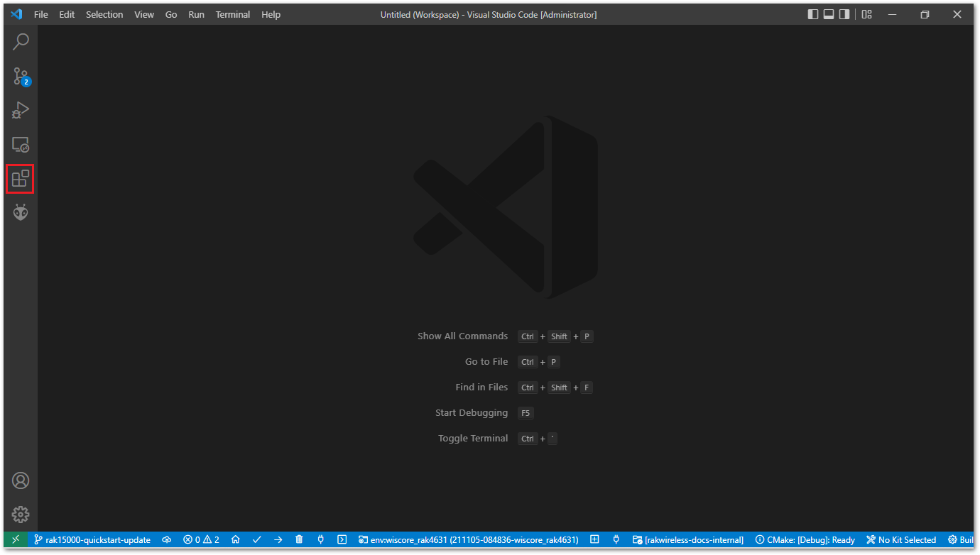
Task: Switch PlatformIO env:wiscore_rak4631 project environment
Action: 469,539
